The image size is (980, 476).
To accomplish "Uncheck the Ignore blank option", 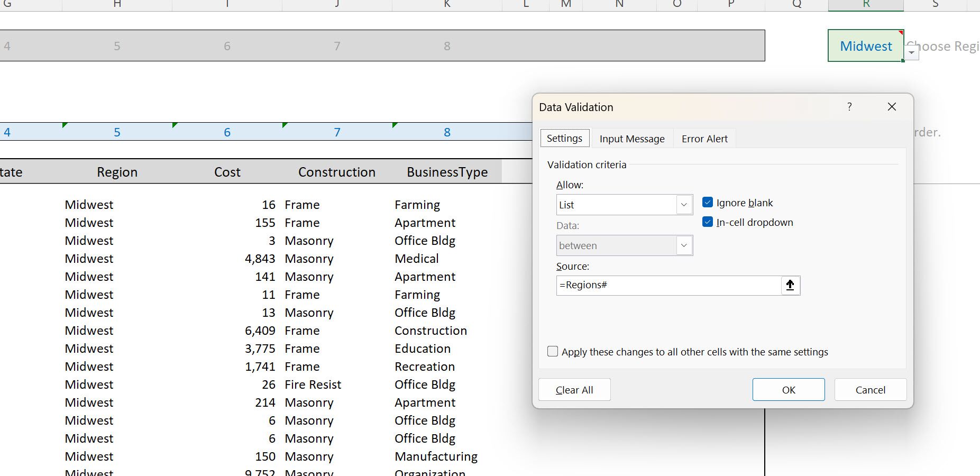I will tap(707, 202).
